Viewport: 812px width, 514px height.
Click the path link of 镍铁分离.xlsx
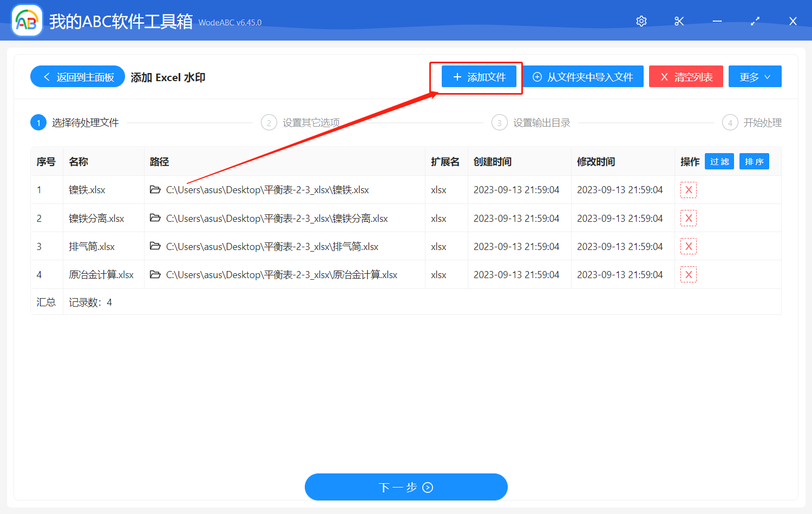click(276, 218)
